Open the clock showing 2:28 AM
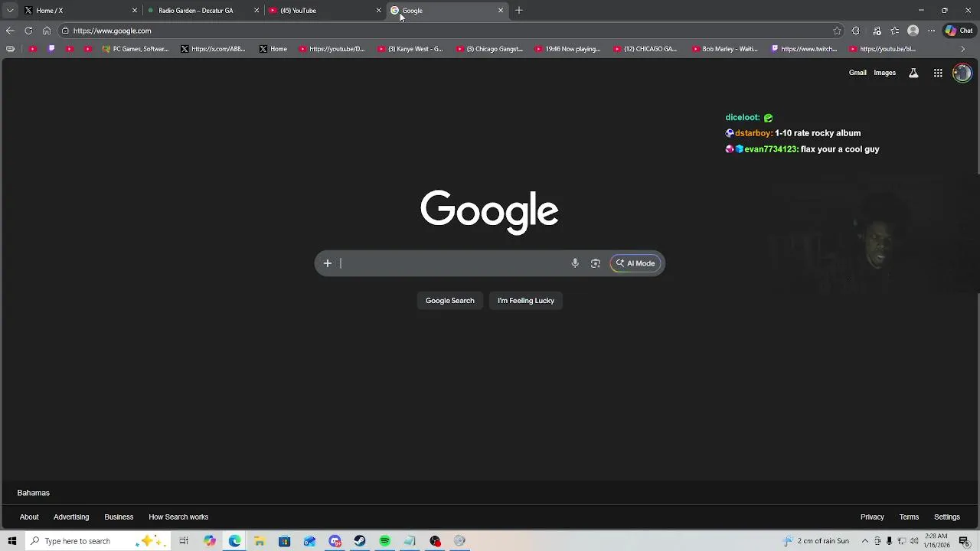Viewport: 980px width, 551px height. (x=936, y=541)
